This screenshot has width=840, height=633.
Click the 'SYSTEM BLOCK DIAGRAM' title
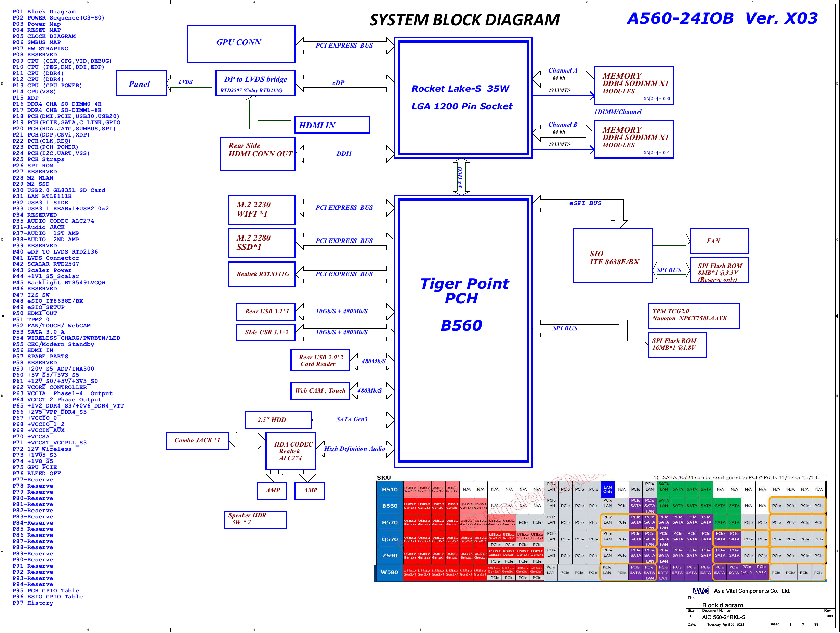pos(464,20)
